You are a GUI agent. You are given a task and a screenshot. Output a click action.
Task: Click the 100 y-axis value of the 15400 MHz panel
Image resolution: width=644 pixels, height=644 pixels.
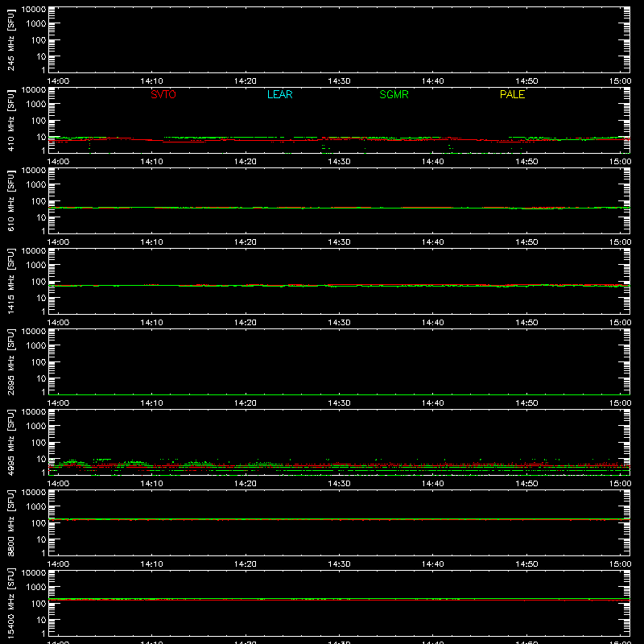click(x=39, y=604)
